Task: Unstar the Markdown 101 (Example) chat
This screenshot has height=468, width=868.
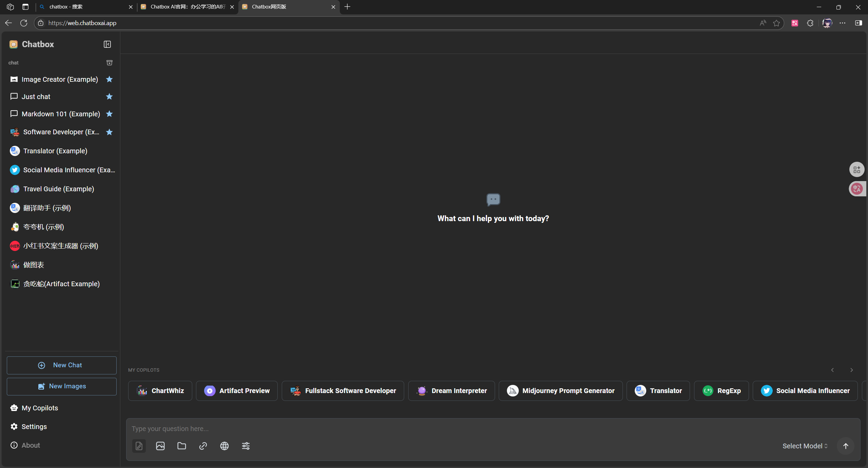Action: (109, 114)
